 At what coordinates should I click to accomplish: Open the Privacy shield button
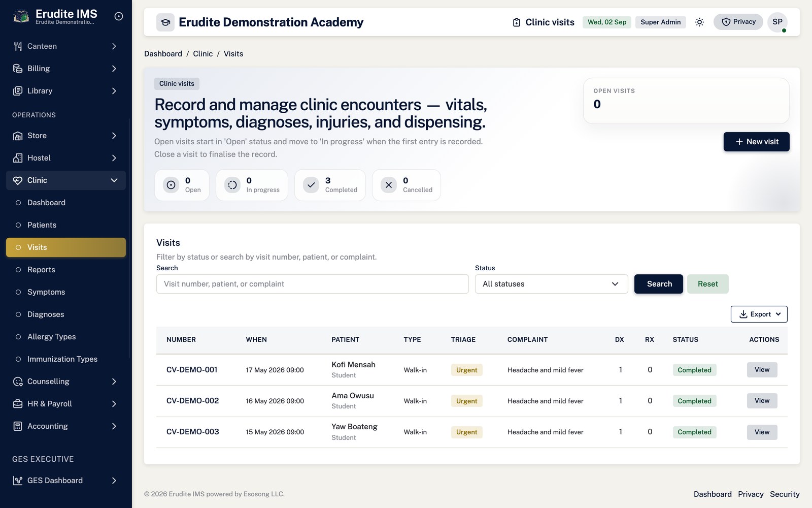click(738, 22)
